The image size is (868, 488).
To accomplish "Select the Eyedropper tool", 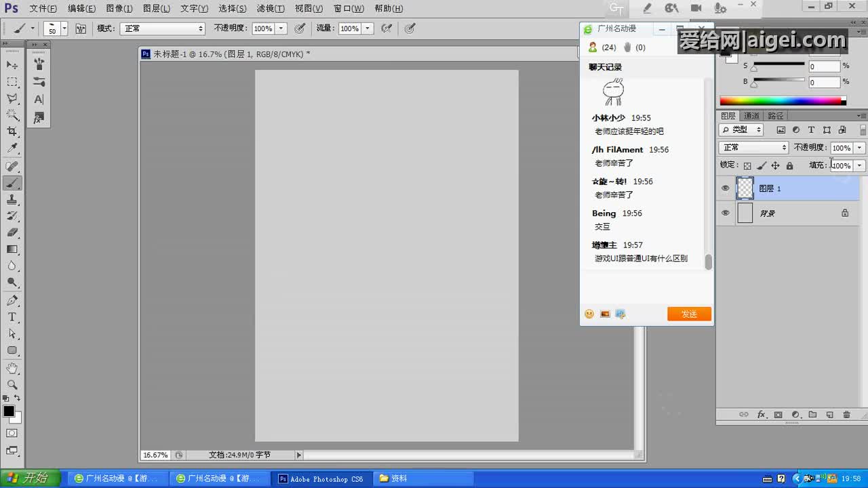I will (12, 148).
